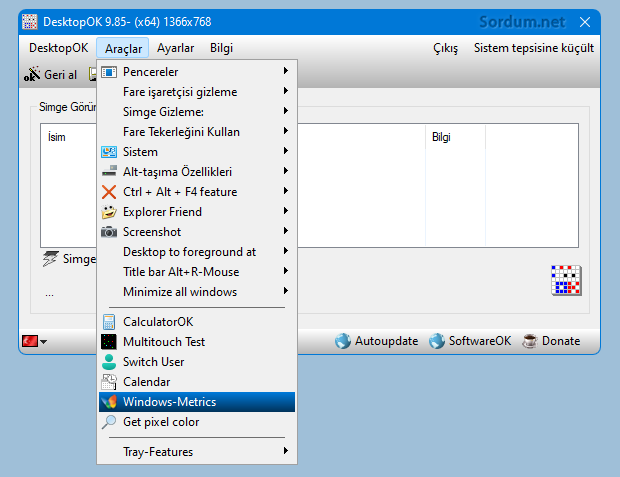Click the Turkish flag language icon

30,341
